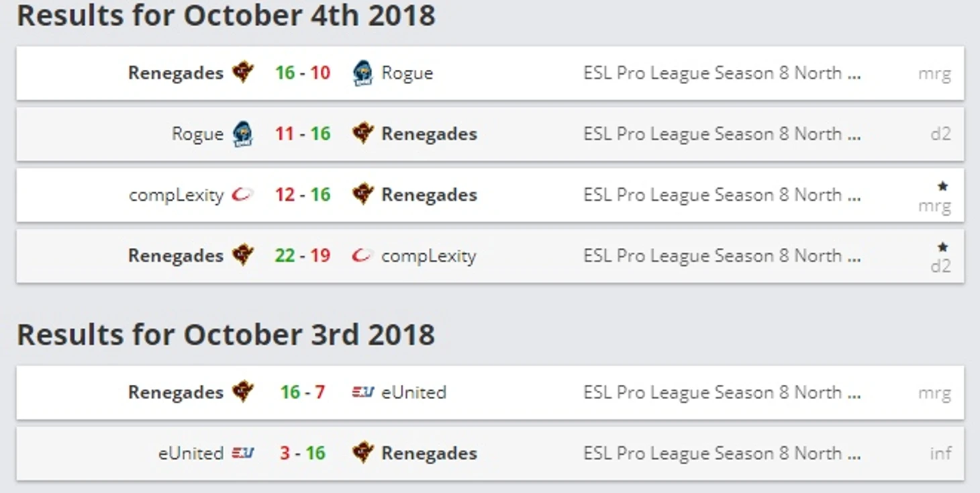
Task: Open the 11 - 16 score result
Action: [303, 134]
